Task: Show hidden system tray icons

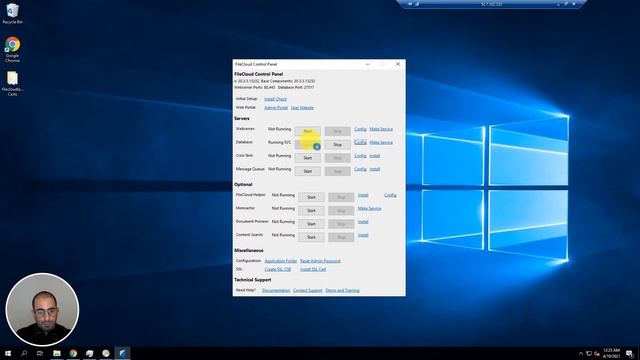Action: tap(581, 353)
